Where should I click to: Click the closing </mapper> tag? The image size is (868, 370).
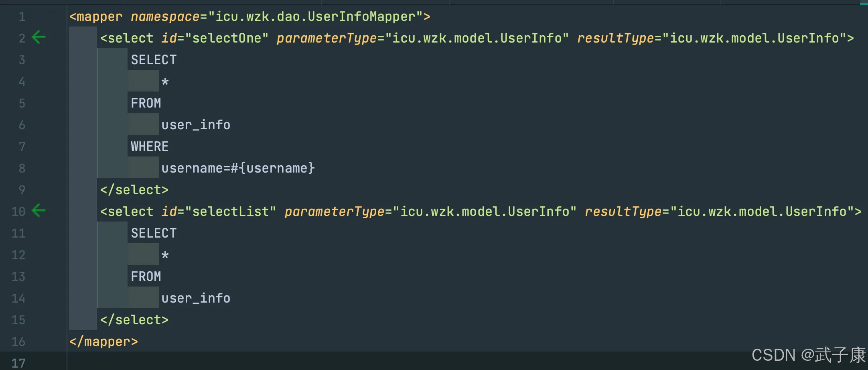pyautogui.click(x=103, y=342)
